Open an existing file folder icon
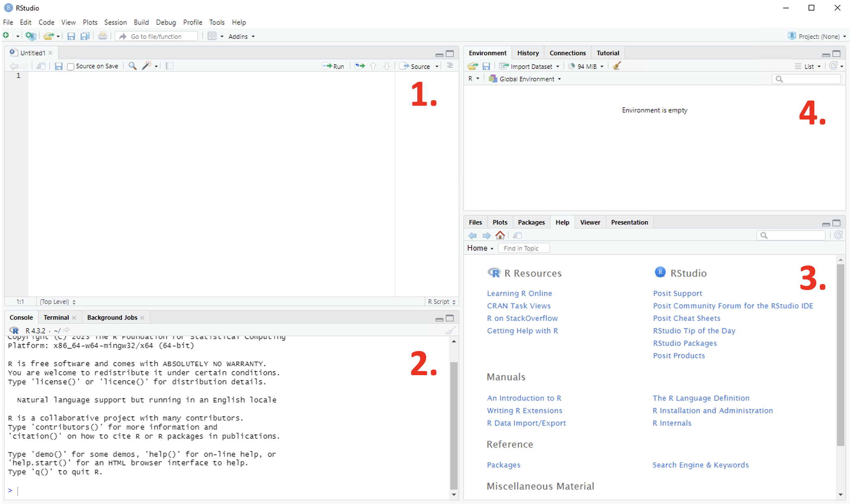Screen dimensions: 850x504 (x=48, y=36)
